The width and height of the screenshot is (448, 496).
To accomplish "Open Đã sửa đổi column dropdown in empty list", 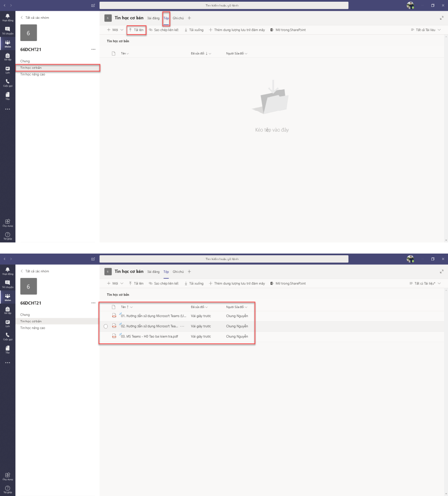I will click(201, 53).
